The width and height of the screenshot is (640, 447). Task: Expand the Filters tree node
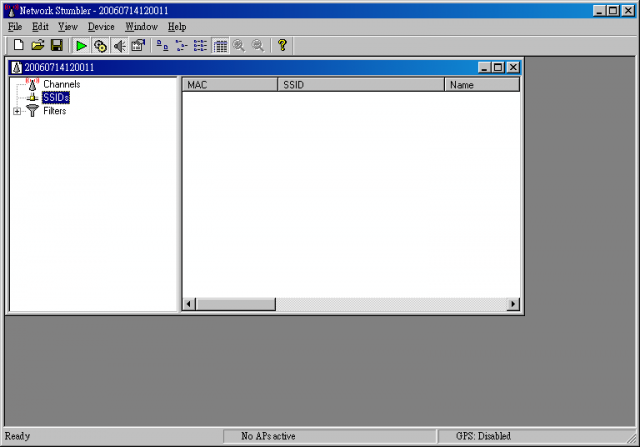[x=17, y=111]
